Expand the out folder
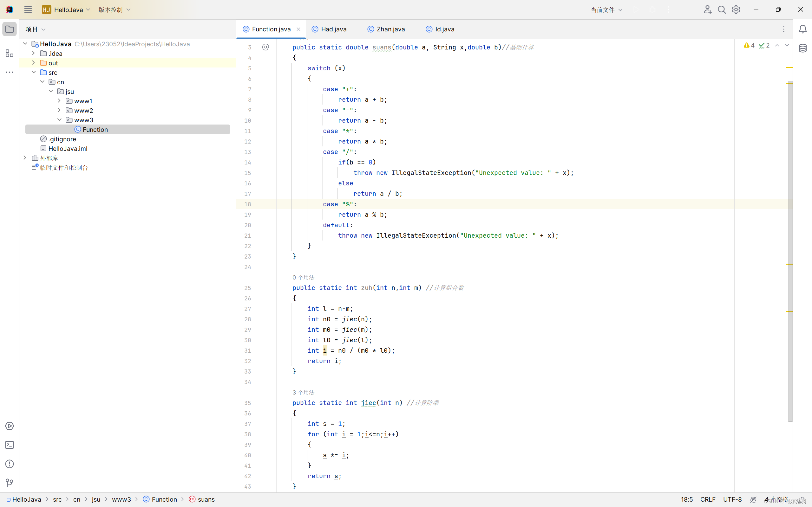This screenshot has height=507, width=812. 33,63
